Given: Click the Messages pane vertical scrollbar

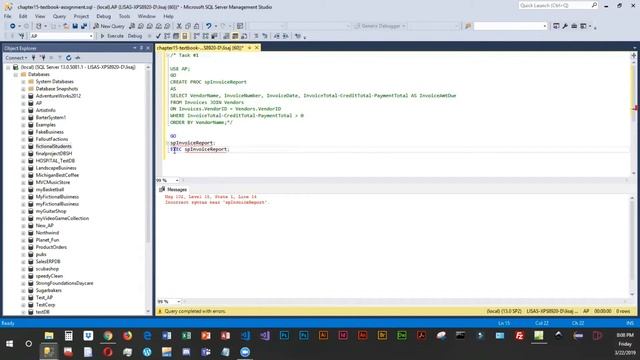Looking at the screenshot, I should click(x=633, y=245).
